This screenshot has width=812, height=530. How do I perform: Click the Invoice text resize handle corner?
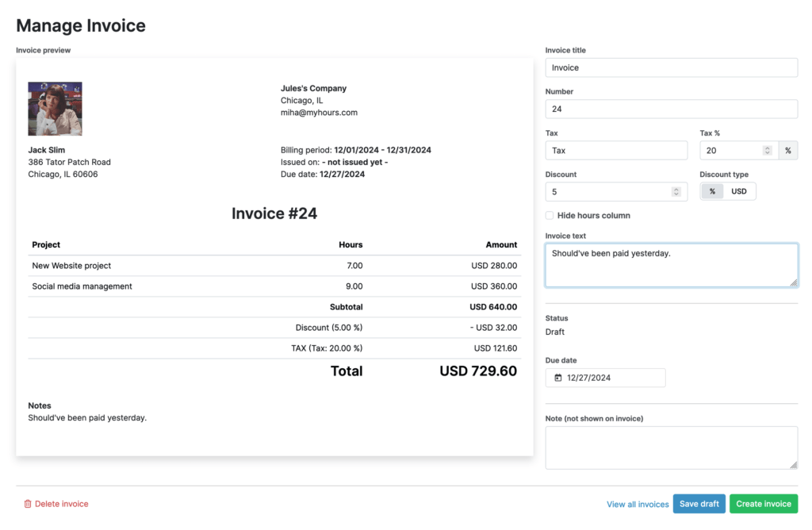tap(794, 282)
